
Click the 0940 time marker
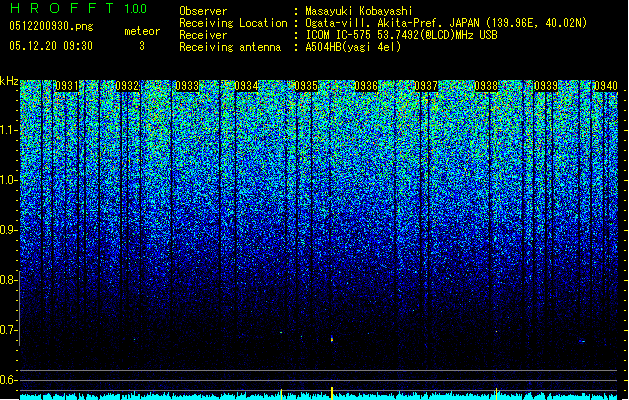point(606,86)
